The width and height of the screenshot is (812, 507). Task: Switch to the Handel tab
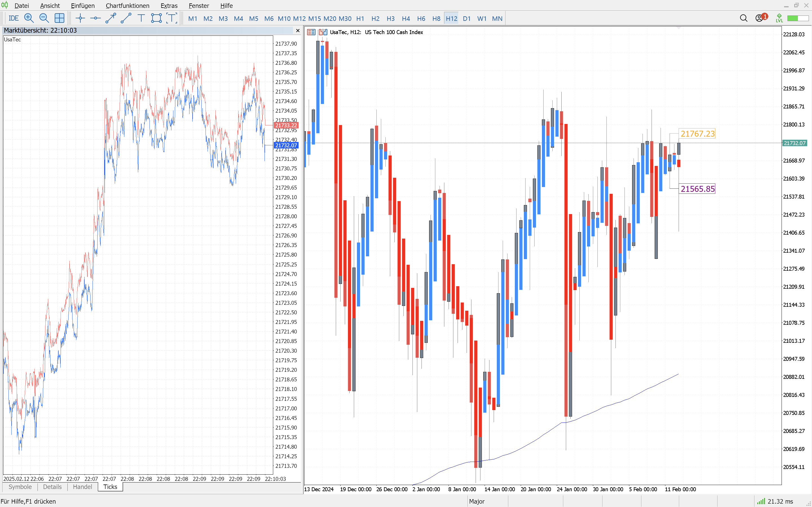82,487
